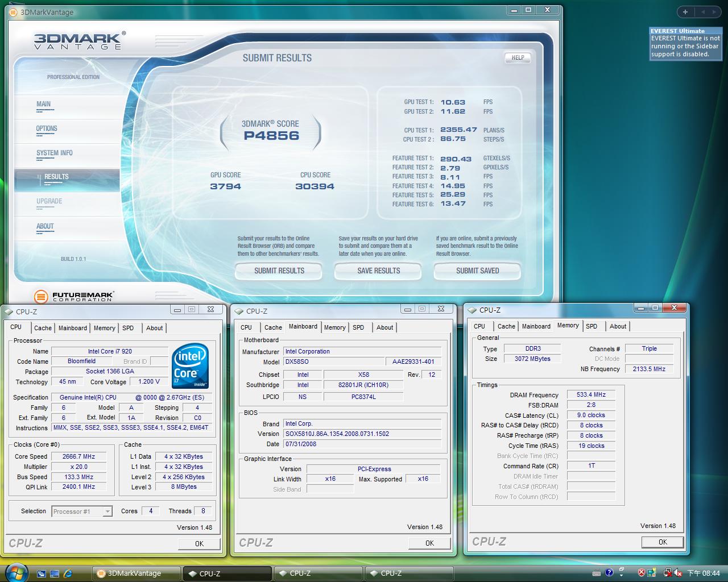This screenshot has width=728, height=582.
Task: Click the NB Frequency 2133.5 MHz field
Action: pos(649,369)
